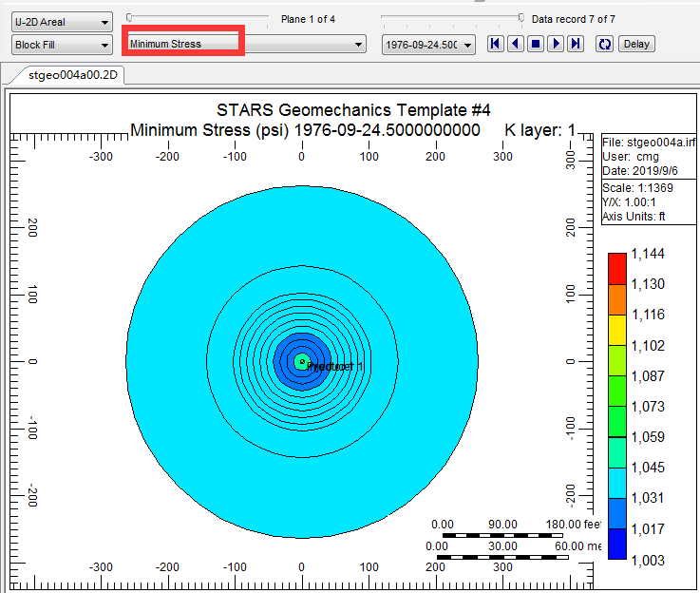Stop the animation playback
The image size is (700, 593).
(x=535, y=44)
